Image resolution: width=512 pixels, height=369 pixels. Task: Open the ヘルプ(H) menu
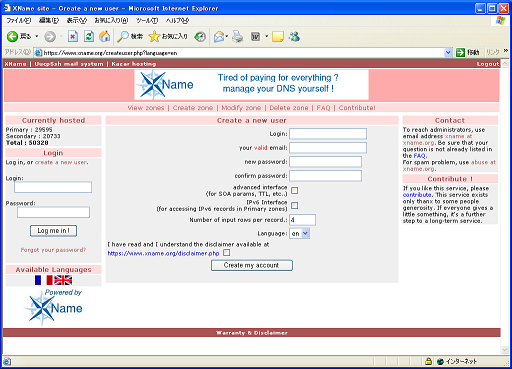[x=177, y=21]
